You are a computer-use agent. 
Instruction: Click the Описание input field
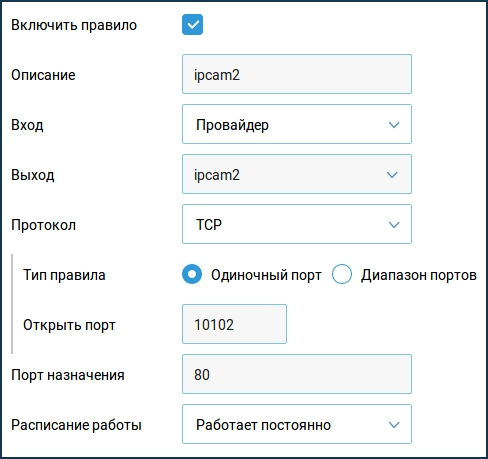click(297, 74)
